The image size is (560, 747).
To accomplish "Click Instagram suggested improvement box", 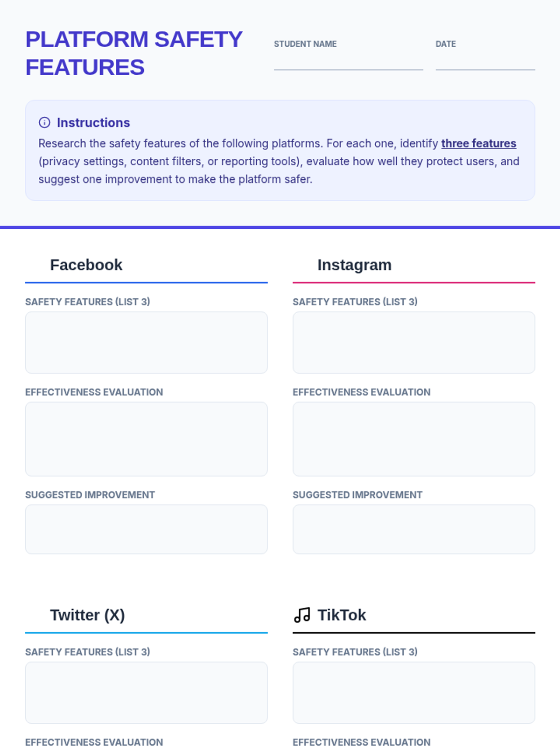I will [x=413, y=529].
